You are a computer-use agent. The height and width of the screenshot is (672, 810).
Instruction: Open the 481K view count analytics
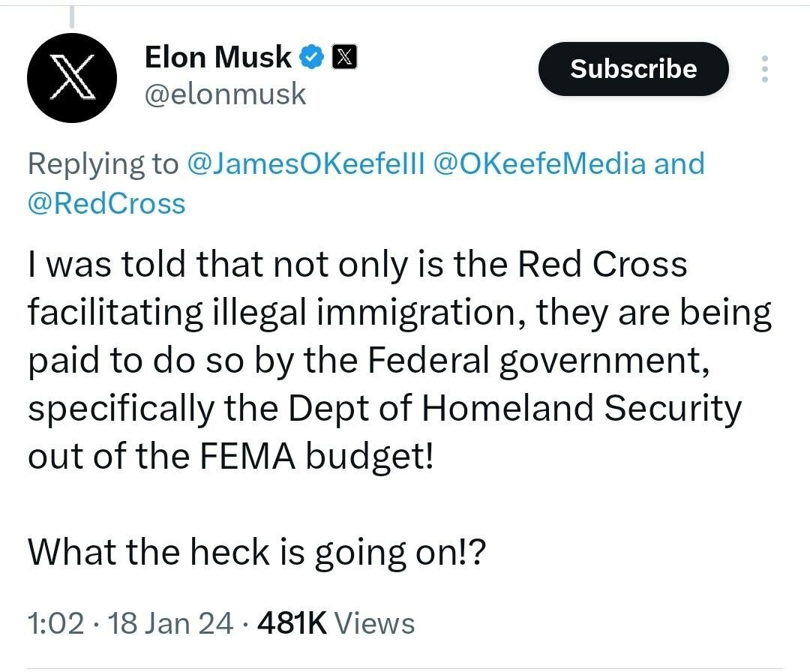tap(291, 623)
